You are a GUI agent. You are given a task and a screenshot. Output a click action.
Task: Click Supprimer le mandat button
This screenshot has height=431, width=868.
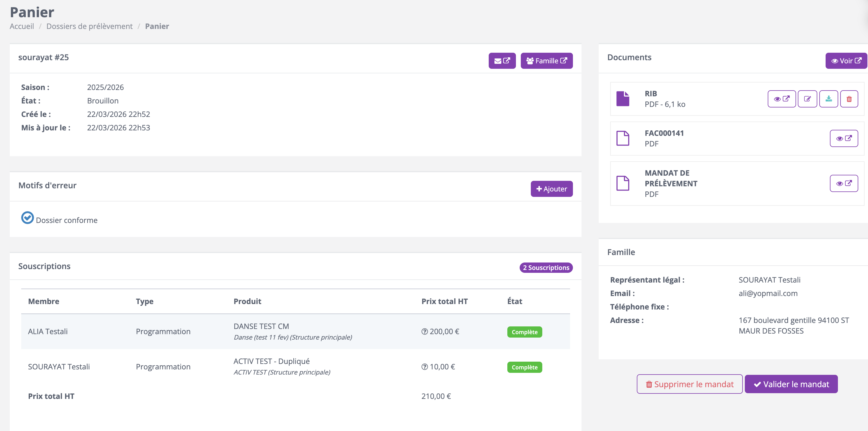(x=689, y=384)
